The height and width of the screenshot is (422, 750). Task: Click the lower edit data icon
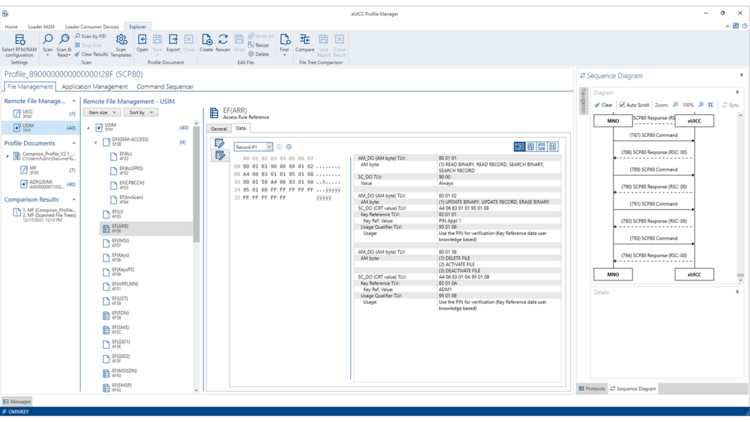pyautogui.click(x=220, y=155)
